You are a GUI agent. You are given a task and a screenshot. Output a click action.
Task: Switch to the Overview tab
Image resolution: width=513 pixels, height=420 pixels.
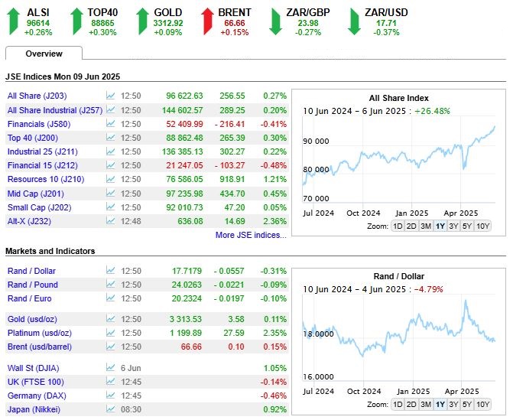44,54
